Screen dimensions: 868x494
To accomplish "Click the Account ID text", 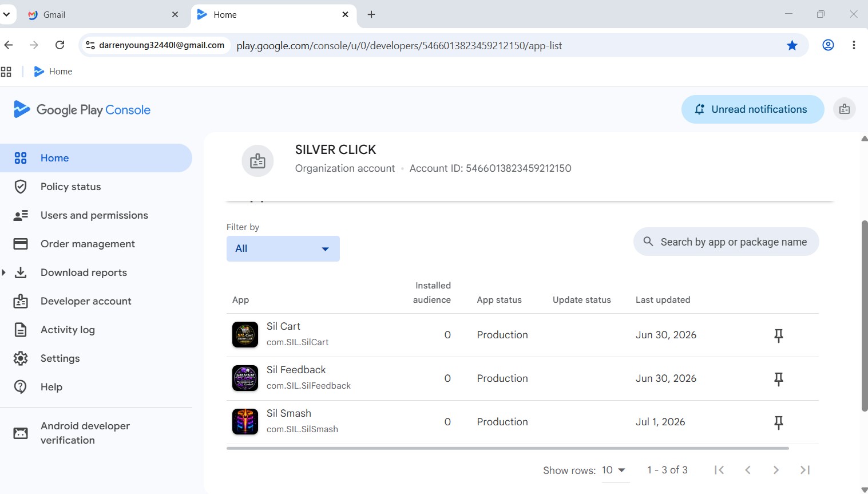I will [490, 168].
